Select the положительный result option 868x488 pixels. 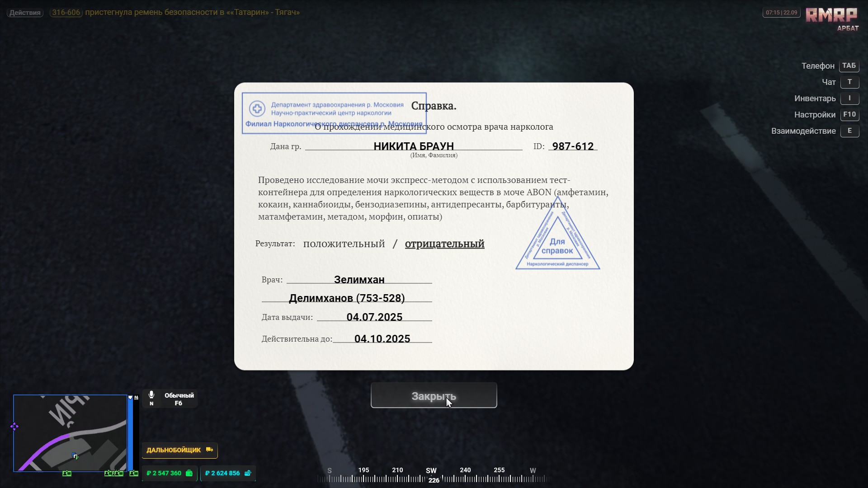click(x=344, y=244)
